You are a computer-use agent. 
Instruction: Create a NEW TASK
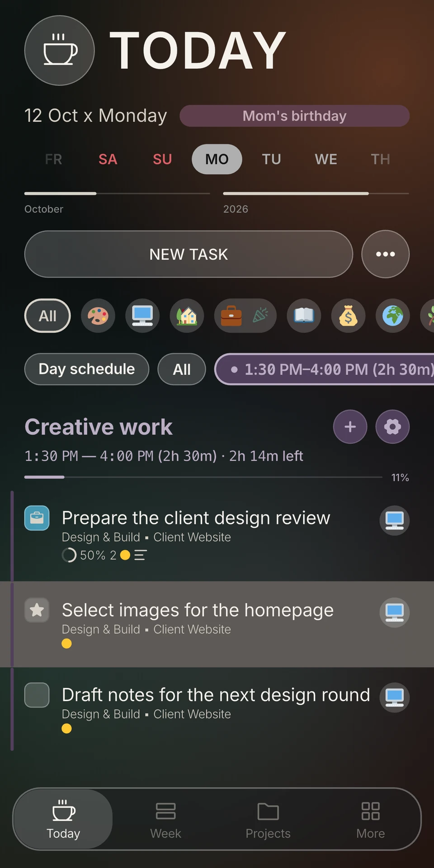coord(189,254)
